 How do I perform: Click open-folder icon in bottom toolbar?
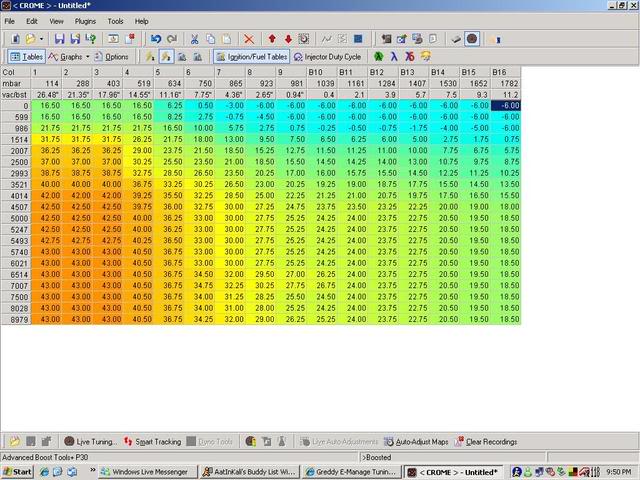pos(15,441)
